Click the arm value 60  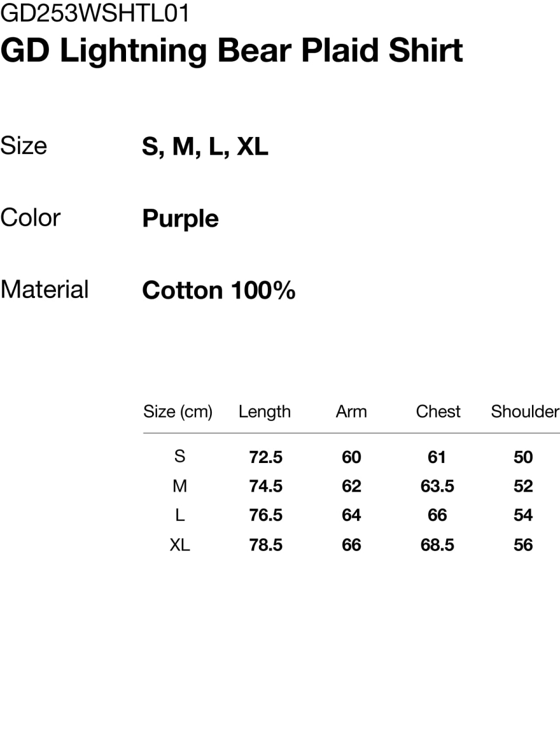(x=351, y=457)
